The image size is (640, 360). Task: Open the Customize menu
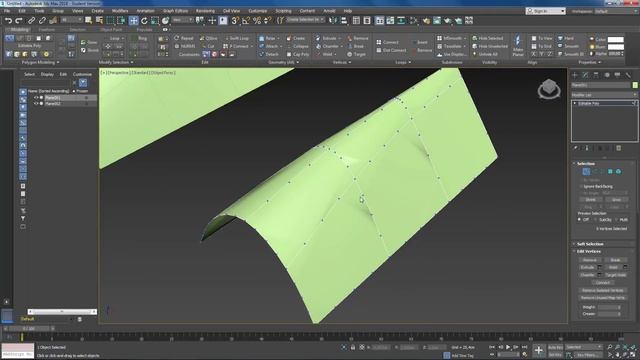click(x=258, y=11)
